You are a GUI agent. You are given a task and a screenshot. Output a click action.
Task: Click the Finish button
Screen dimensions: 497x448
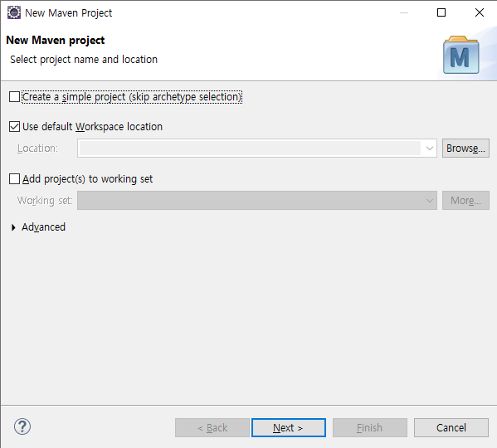[370, 428]
